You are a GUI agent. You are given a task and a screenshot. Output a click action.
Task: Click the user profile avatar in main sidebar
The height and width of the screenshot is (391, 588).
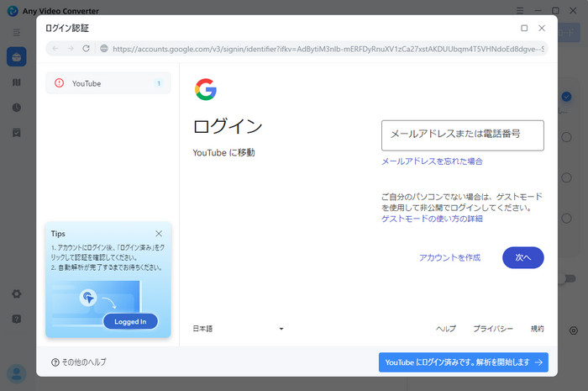(x=17, y=373)
